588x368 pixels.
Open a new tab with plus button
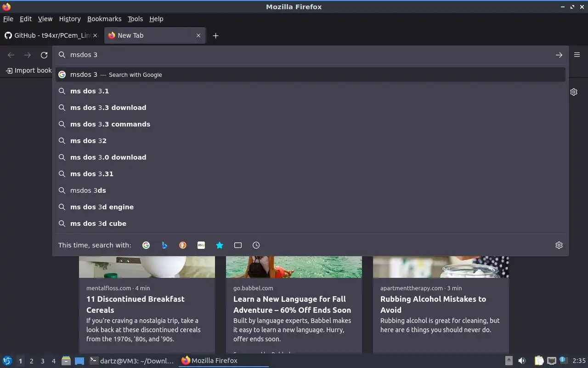click(x=215, y=35)
